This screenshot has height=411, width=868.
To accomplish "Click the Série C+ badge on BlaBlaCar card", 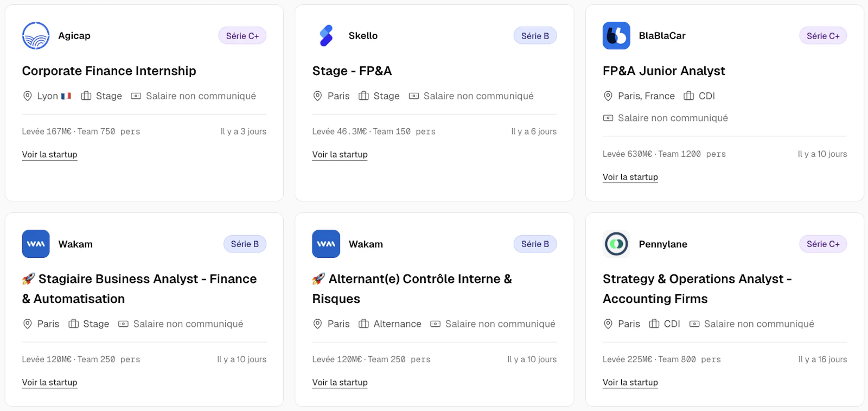I will pos(823,36).
